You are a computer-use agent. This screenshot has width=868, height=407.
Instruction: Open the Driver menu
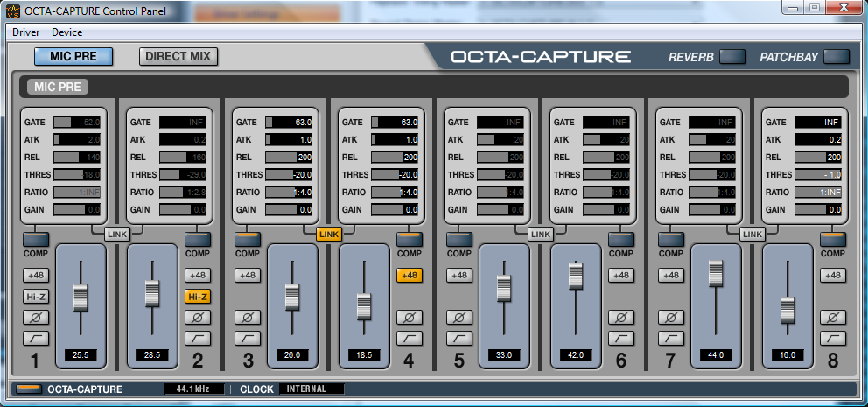coord(26,32)
